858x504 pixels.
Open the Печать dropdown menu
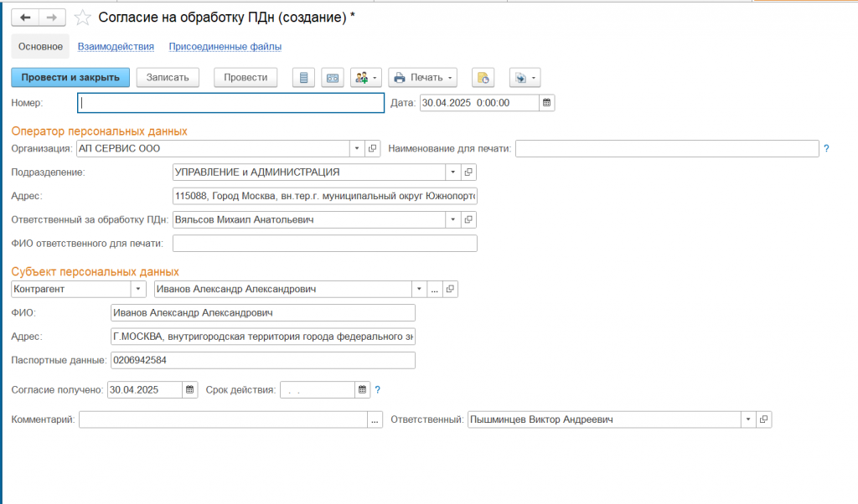point(422,78)
